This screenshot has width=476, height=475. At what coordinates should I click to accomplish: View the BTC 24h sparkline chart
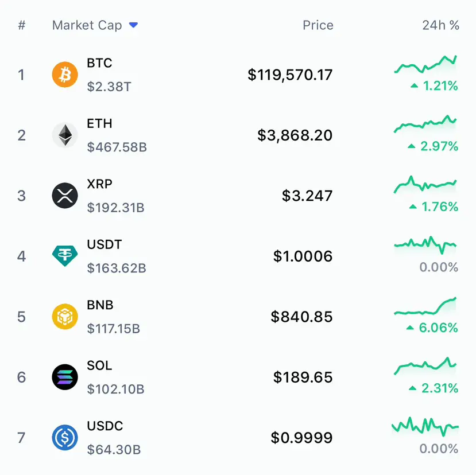click(425, 64)
